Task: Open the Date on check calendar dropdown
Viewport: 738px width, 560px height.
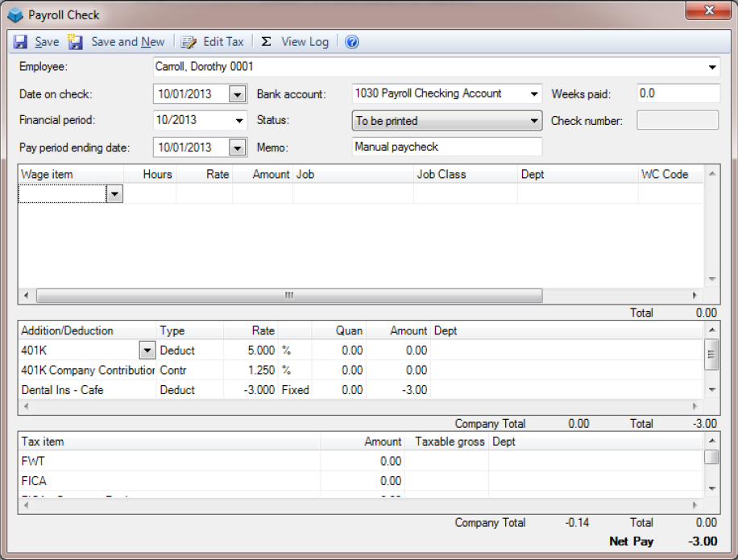Action: [x=237, y=94]
